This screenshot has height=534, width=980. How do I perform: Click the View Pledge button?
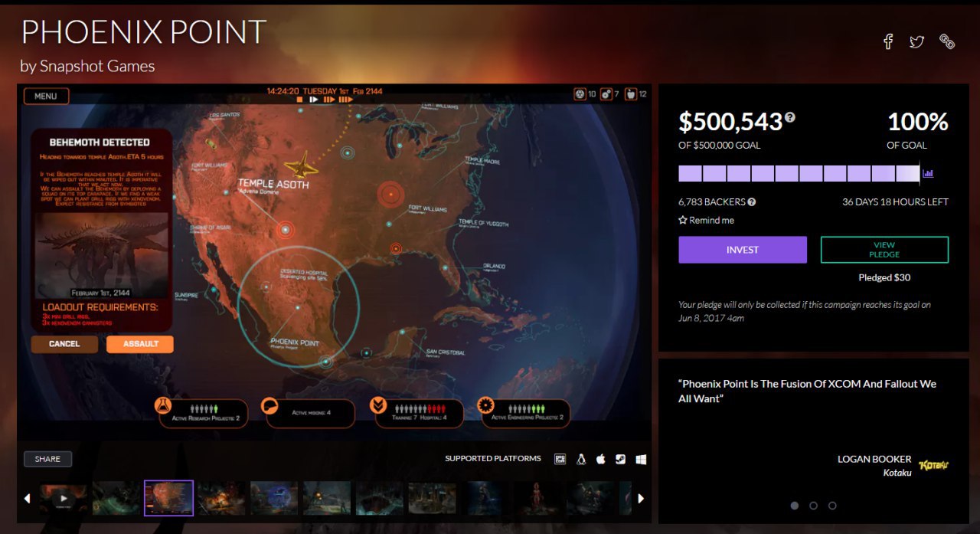(x=884, y=250)
